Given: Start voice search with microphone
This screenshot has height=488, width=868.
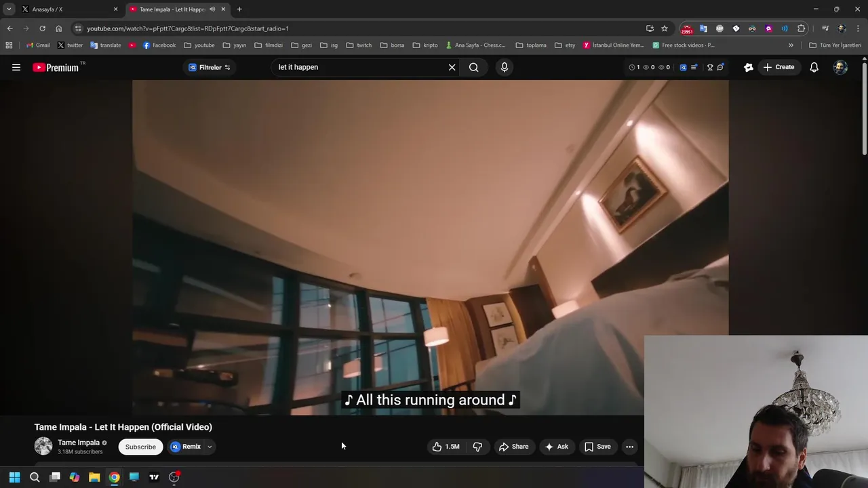Looking at the screenshot, I should coord(504,67).
